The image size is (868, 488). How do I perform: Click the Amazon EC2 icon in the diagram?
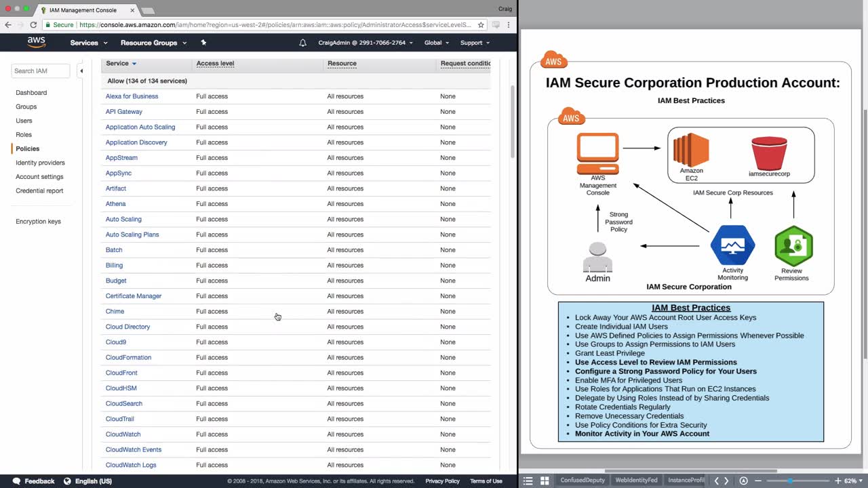click(x=691, y=150)
